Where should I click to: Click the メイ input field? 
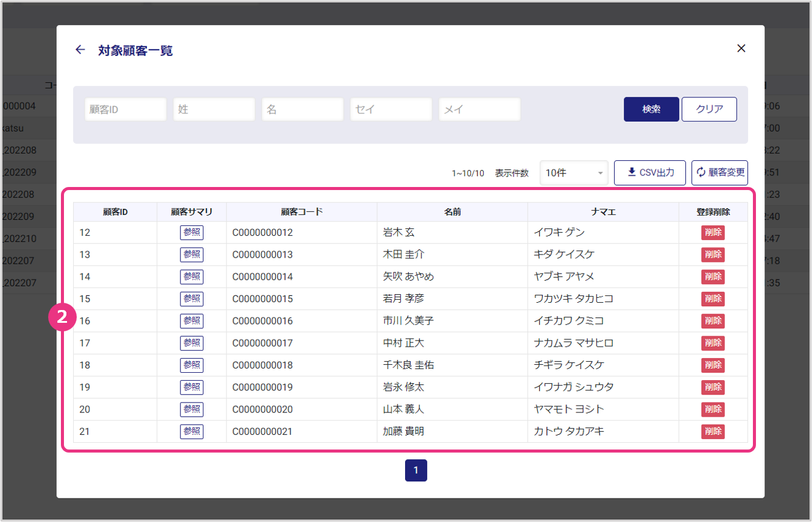pyautogui.click(x=479, y=110)
